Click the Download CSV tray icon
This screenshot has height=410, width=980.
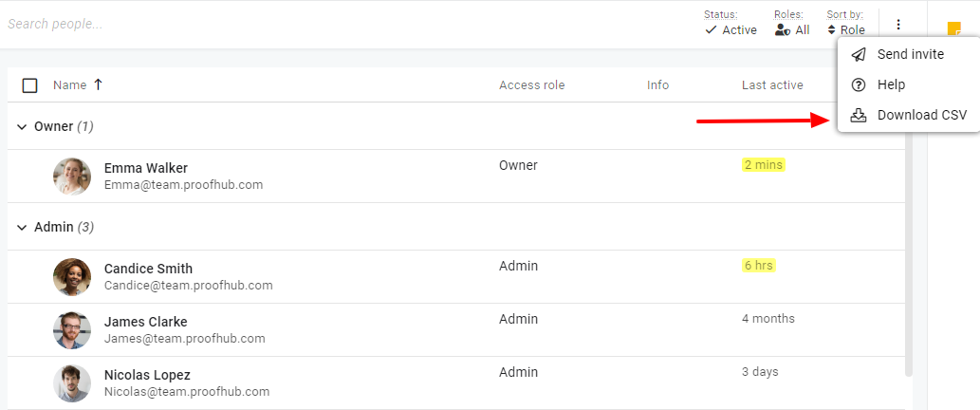(x=859, y=115)
